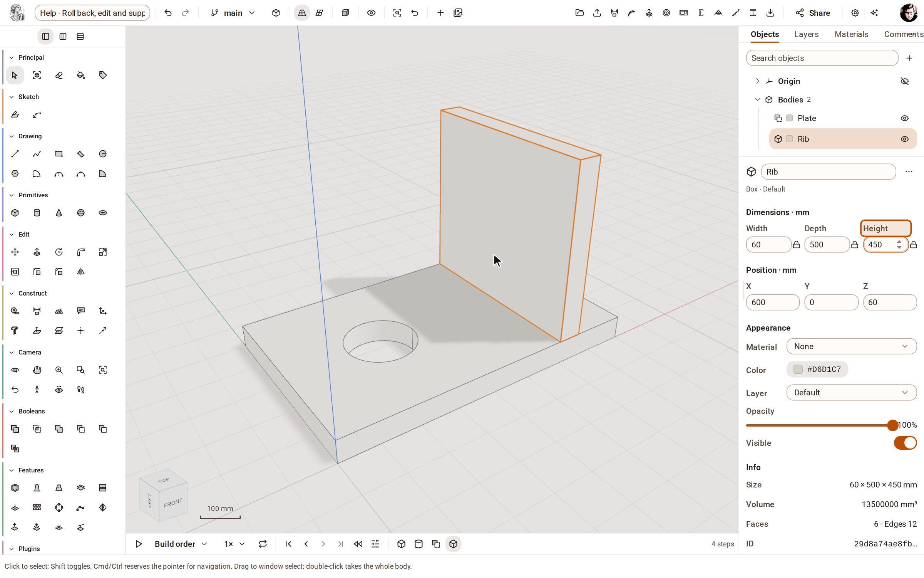Switch to the Layers tab
The image size is (924, 578).
point(806,34)
